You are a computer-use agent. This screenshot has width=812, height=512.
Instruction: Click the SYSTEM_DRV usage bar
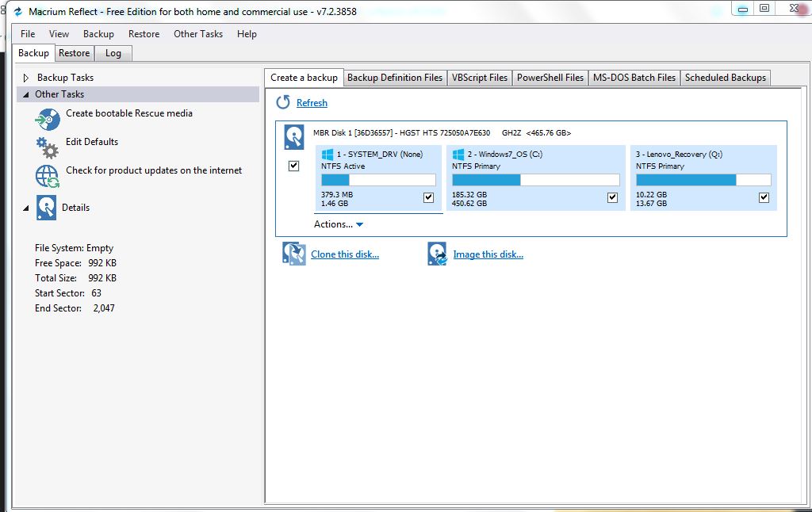click(x=378, y=180)
